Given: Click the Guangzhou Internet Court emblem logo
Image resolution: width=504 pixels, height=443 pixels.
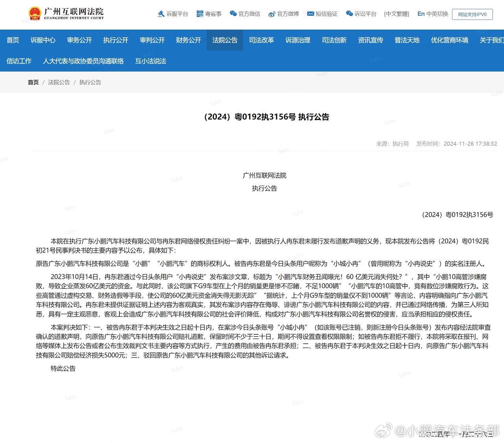Looking at the screenshot, I should tap(35, 14).
